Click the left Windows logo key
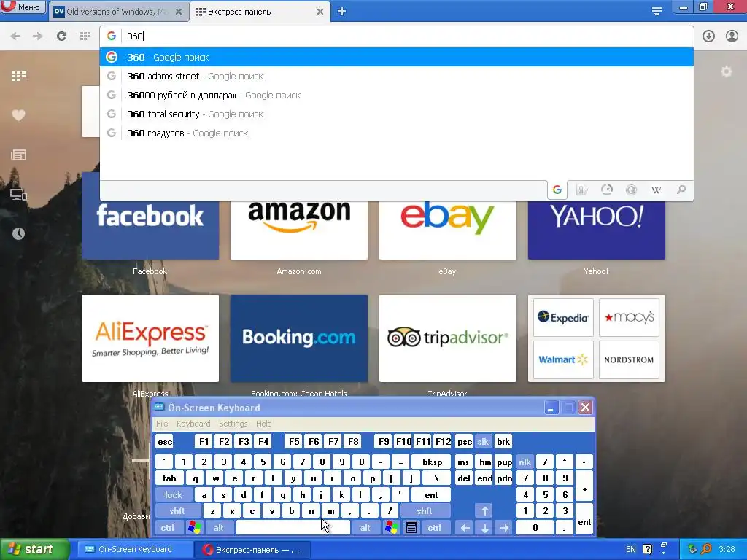This screenshot has width=747, height=560. tap(194, 528)
